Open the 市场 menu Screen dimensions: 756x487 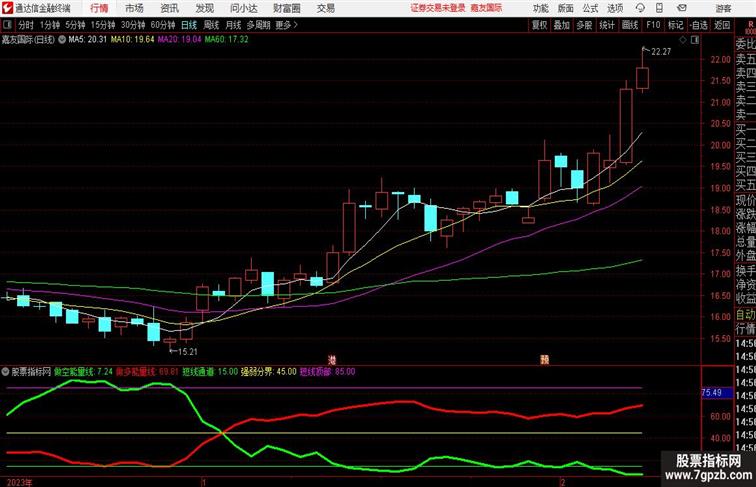pyautogui.click(x=135, y=8)
